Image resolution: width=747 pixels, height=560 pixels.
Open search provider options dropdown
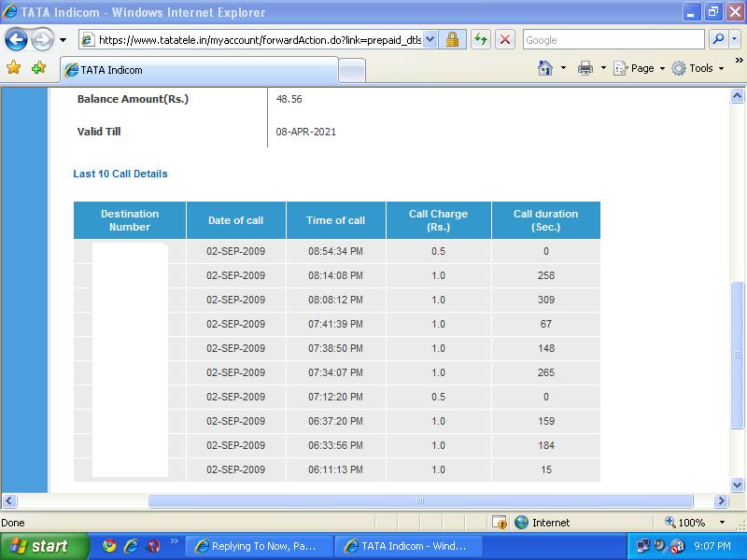735,40
